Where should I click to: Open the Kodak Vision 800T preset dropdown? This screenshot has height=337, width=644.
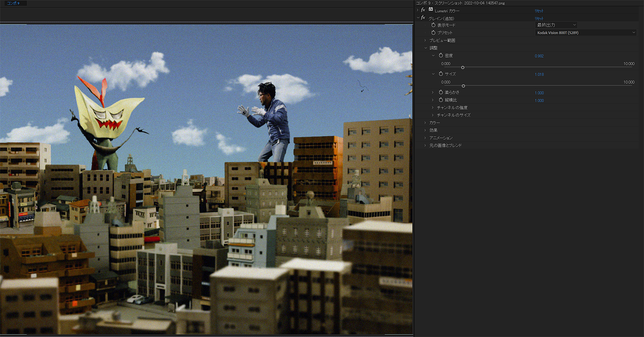tap(585, 33)
